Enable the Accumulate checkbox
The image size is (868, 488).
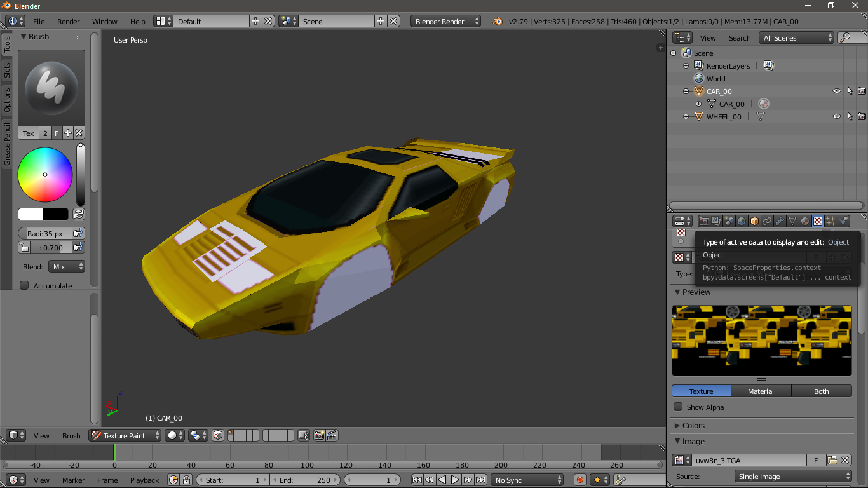coord(25,286)
